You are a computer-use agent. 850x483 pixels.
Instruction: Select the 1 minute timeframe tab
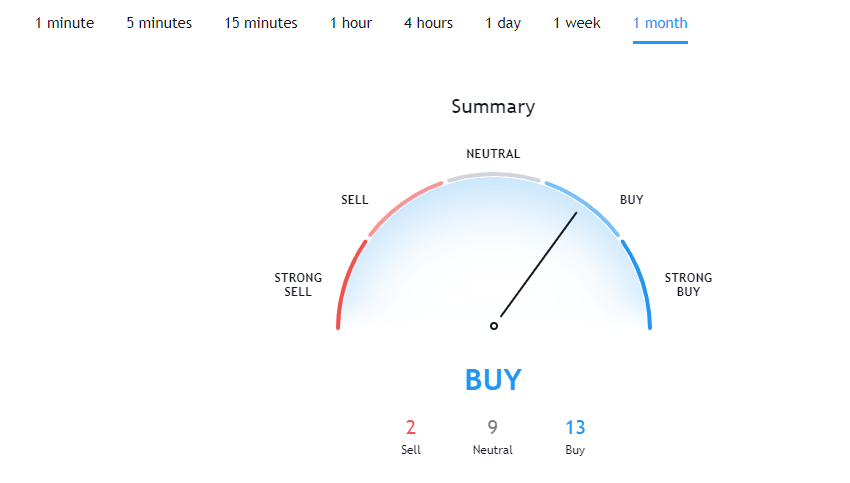[x=65, y=23]
